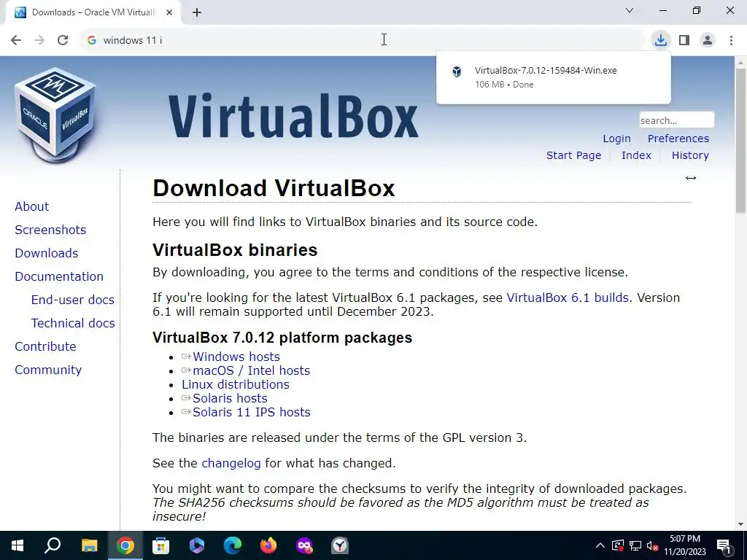Click the security tray icon with red badge
The image size is (747, 560).
(618, 545)
